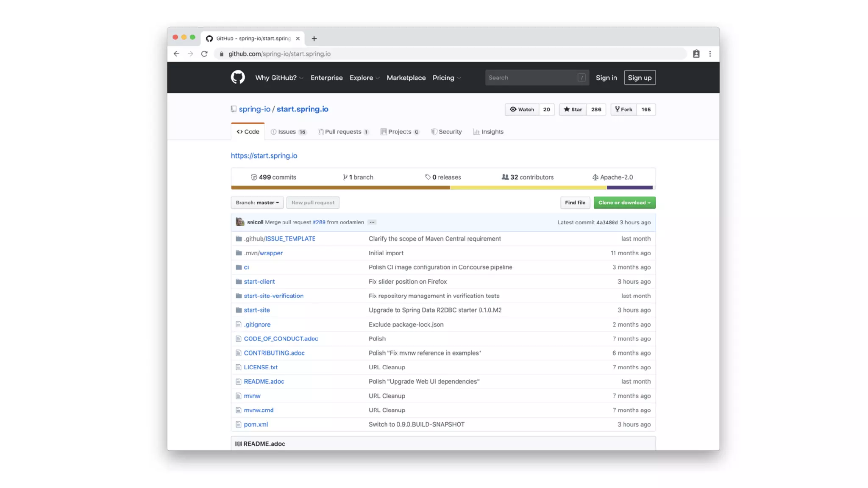Screen dimensions: 868x488
Task: Click the browser profile extension icon
Action: point(696,54)
